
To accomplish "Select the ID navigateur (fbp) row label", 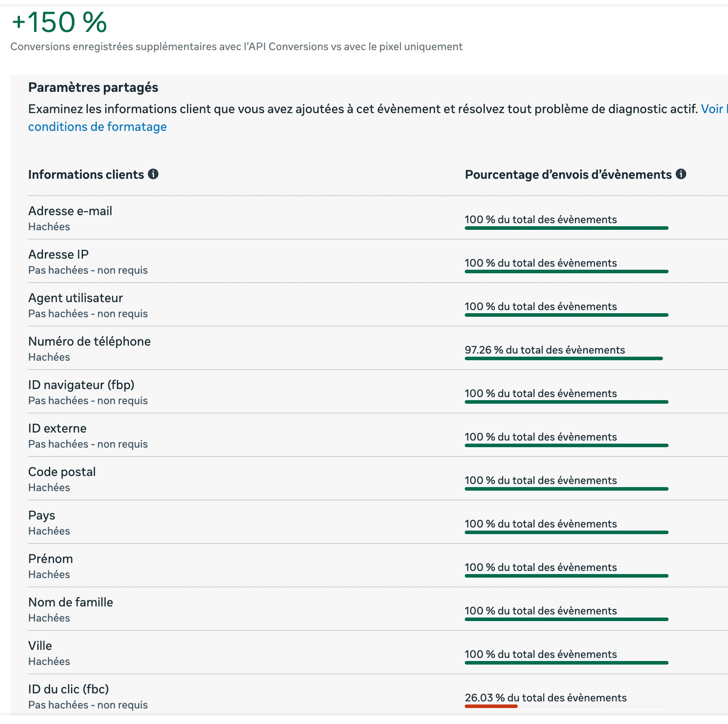I will [x=81, y=385].
